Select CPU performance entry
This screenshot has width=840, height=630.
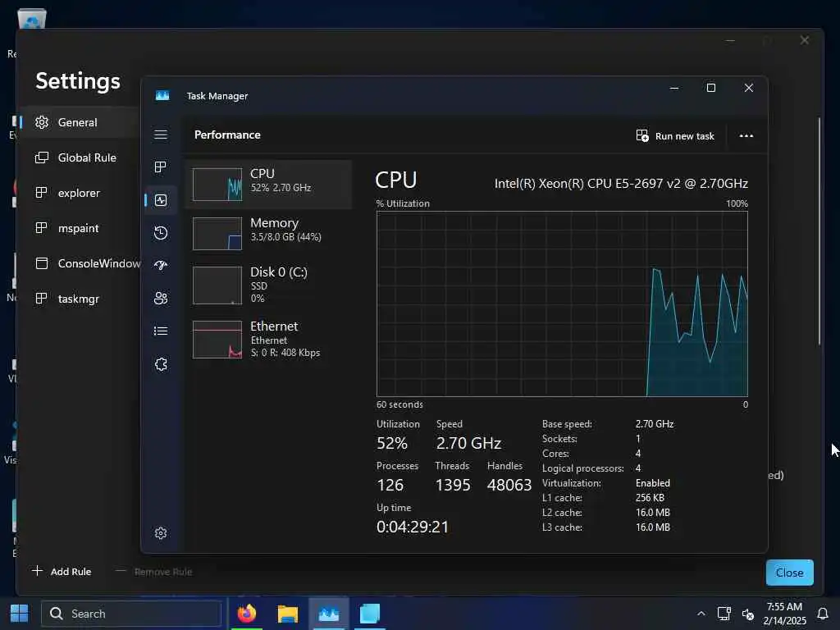tap(268, 185)
